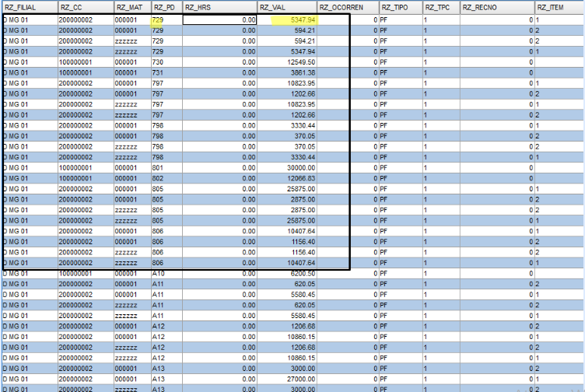The height and width of the screenshot is (392, 585).
Task: Click the RZ_TPC column header
Action: tap(441, 7)
